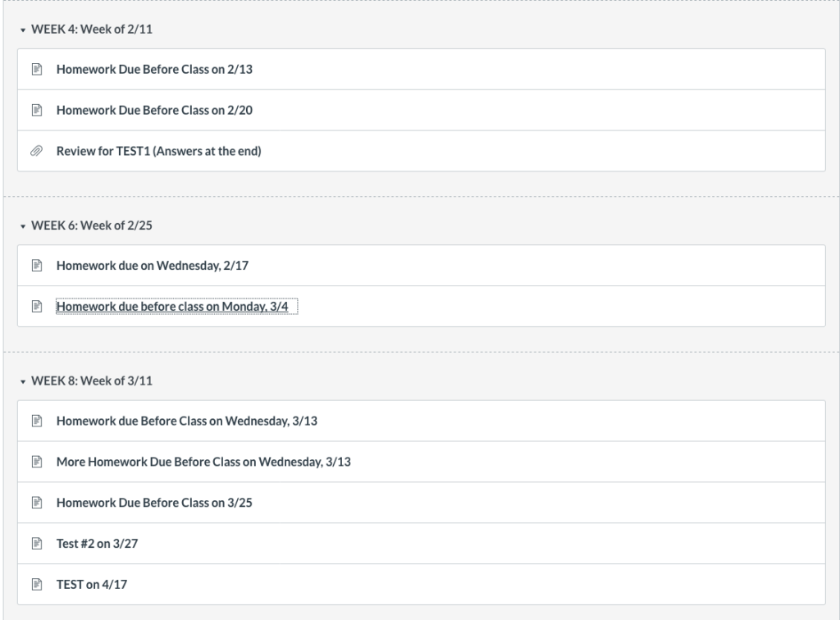Image resolution: width=840 pixels, height=620 pixels.
Task: Click page icon beside Test #2 on 3/27
Action: click(x=36, y=544)
